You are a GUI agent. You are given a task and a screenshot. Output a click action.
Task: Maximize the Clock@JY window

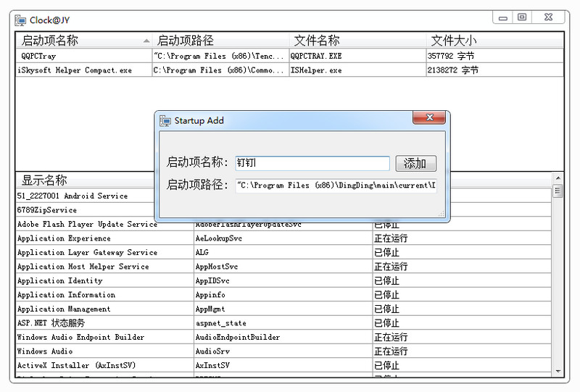tap(522, 17)
